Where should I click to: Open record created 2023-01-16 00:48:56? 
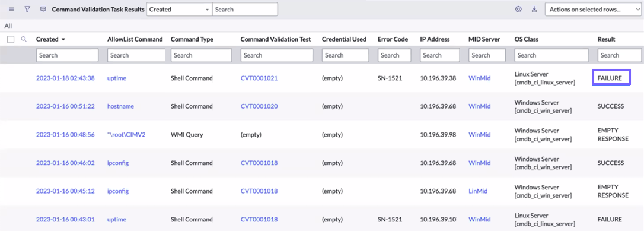pyautogui.click(x=65, y=134)
